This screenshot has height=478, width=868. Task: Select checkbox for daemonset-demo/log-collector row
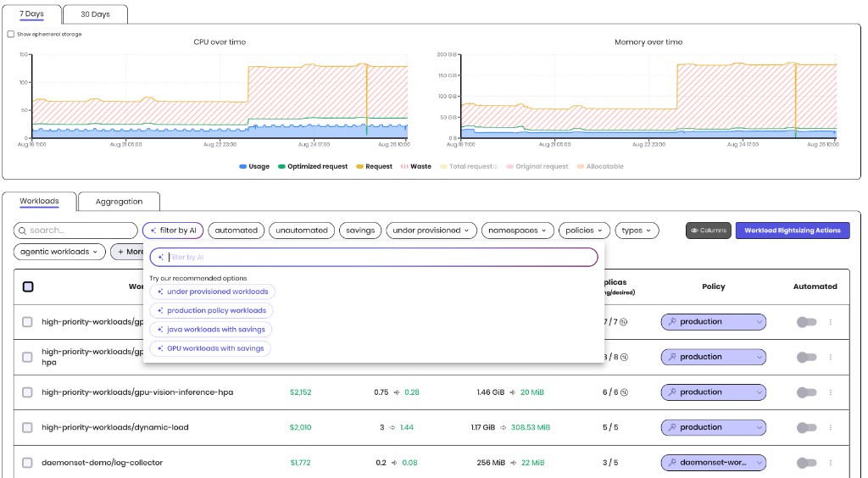click(27, 463)
